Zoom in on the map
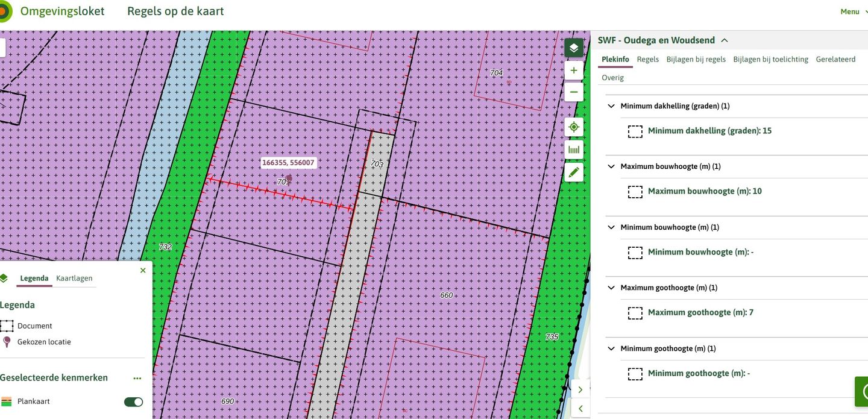 click(573, 71)
